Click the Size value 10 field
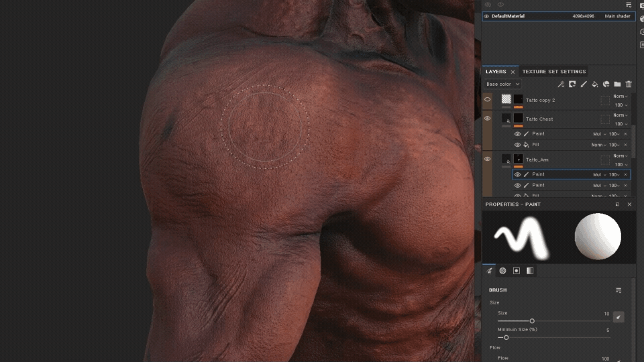644x362 pixels. (606, 314)
